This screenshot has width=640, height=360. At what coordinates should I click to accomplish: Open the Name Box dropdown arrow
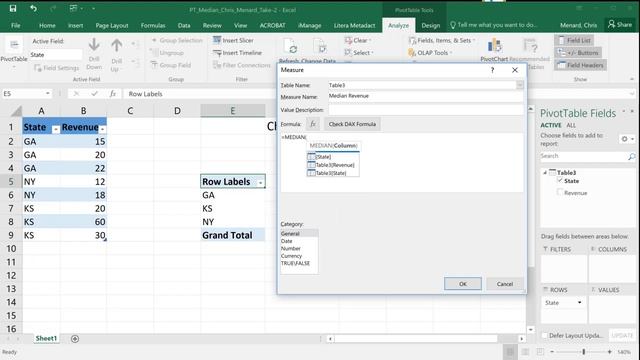pos(48,93)
